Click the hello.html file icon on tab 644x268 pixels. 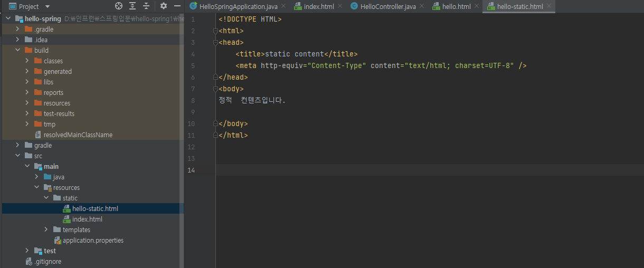click(x=436, y=6)
